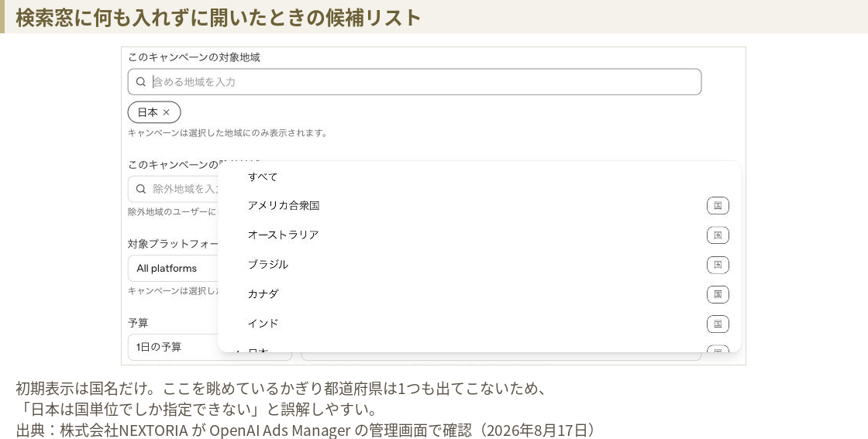Click the 除外地域 exclusion input field
The height and width of the screenshot is (439, 868).
pos(173,189)
